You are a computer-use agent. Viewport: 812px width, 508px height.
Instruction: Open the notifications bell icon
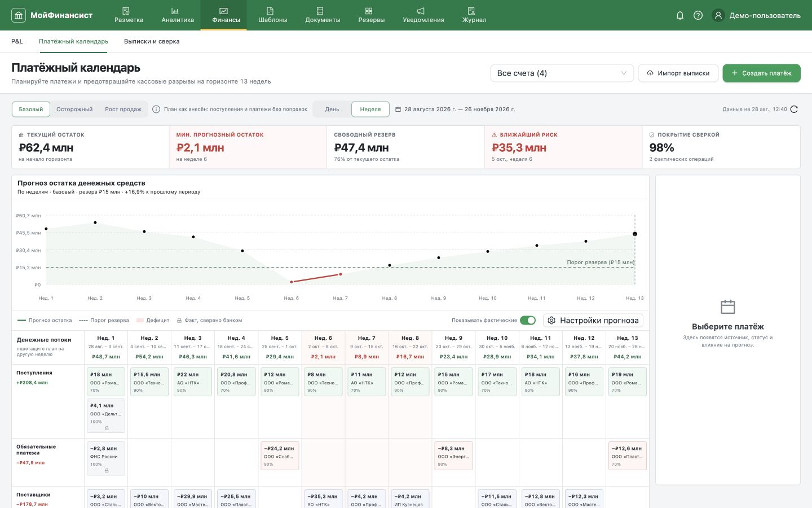[680, 15]
